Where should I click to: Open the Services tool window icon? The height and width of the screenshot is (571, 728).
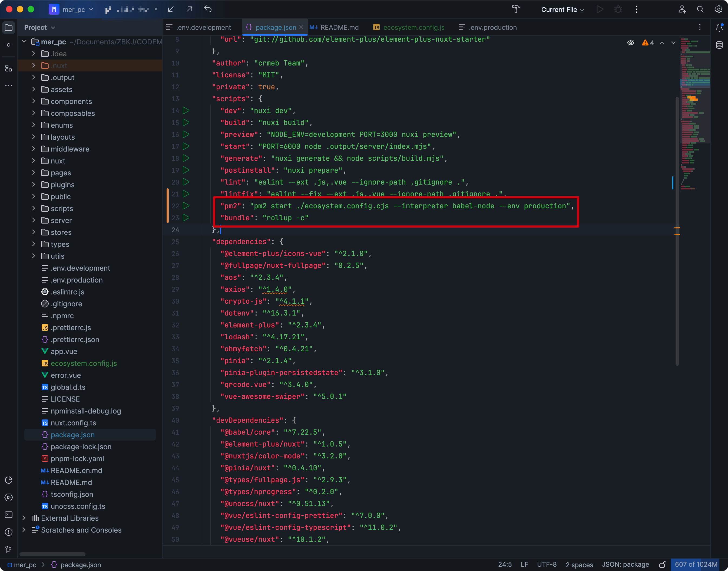click(x=9, y=497)
